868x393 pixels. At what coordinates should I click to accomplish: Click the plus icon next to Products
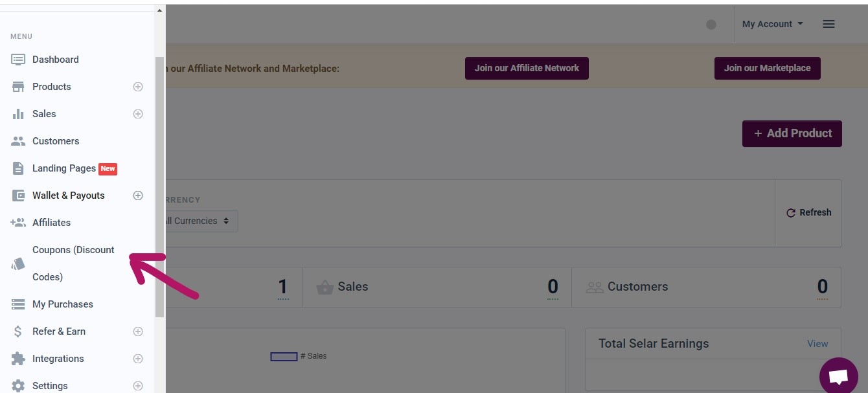(x=138, y=86)
